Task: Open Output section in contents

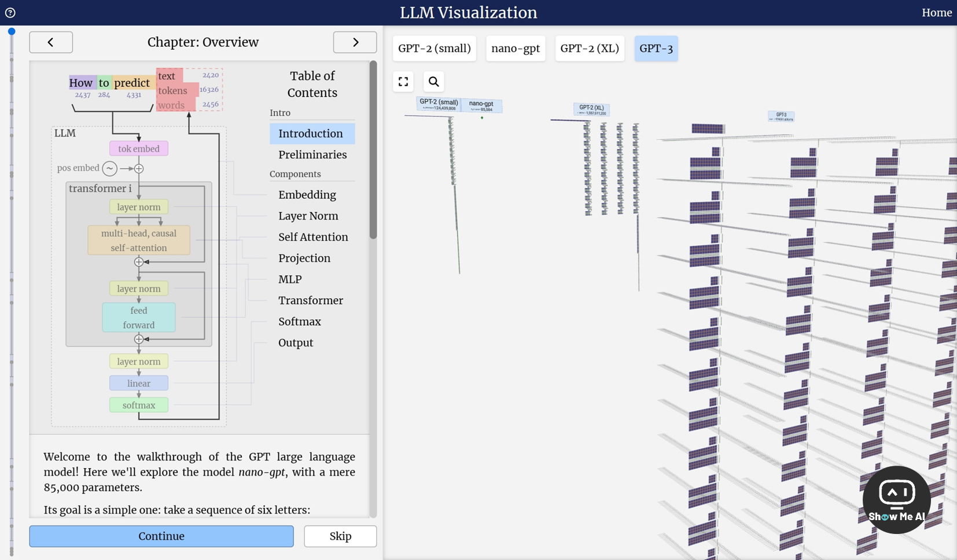Action: [312, 342]
